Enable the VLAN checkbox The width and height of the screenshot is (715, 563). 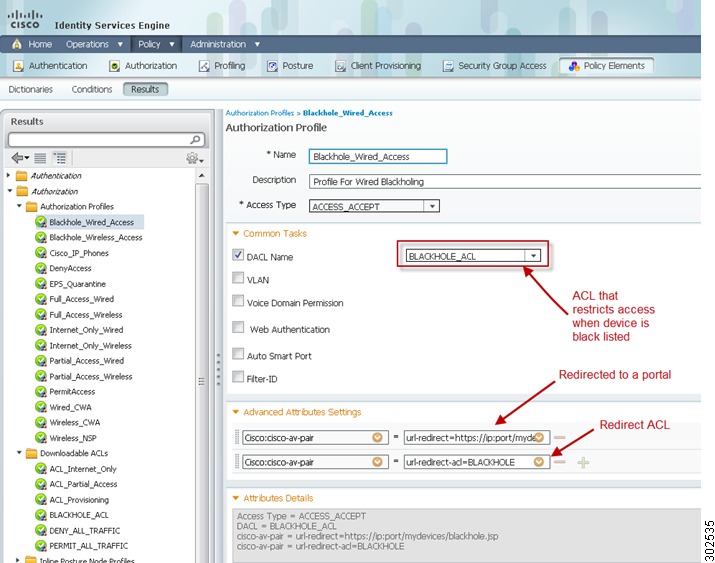click(238, 278)
